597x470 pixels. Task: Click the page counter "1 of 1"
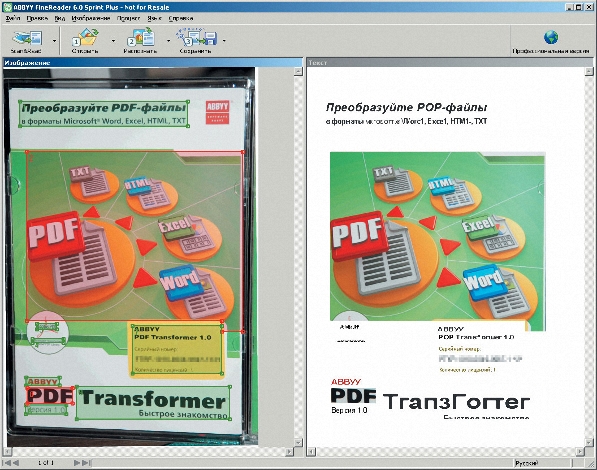pyautogui.click(x=46, y=463)
